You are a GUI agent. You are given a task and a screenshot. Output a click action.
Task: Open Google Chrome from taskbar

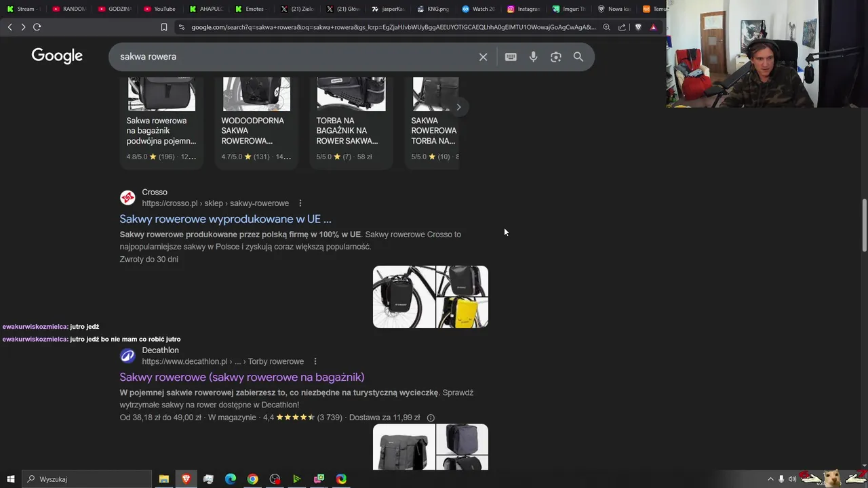tap(252, 479)
